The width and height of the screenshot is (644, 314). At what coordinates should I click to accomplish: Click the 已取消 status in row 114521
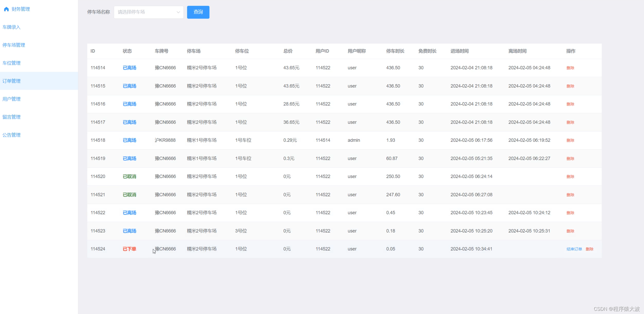129,195
